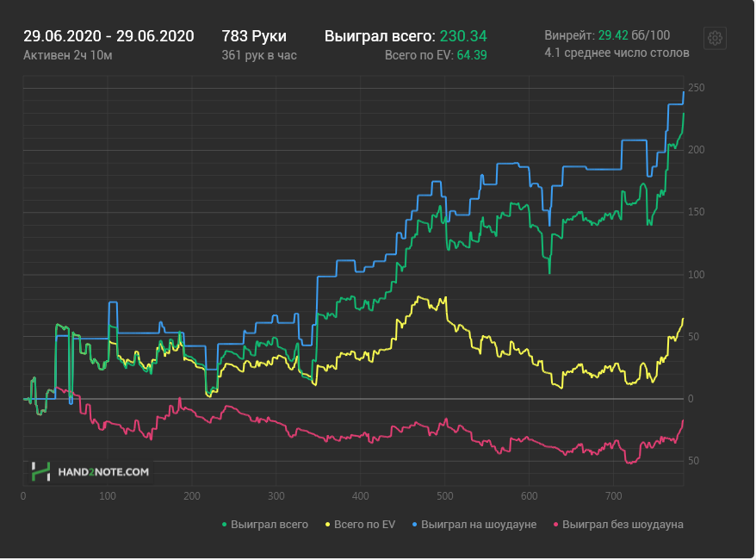756x560 pixels.
Task: Click the 250 label on the y-axis
Action: (x=696, y=88)
